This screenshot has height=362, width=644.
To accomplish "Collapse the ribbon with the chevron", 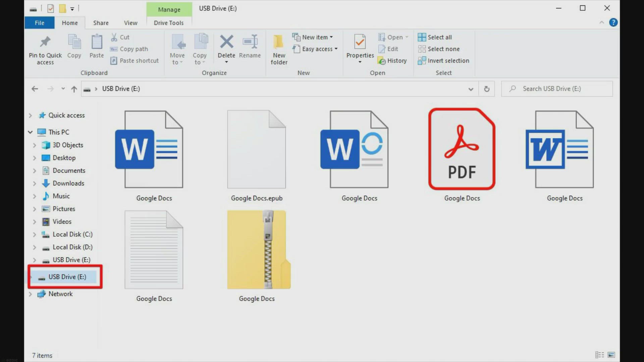I will 601,22.
